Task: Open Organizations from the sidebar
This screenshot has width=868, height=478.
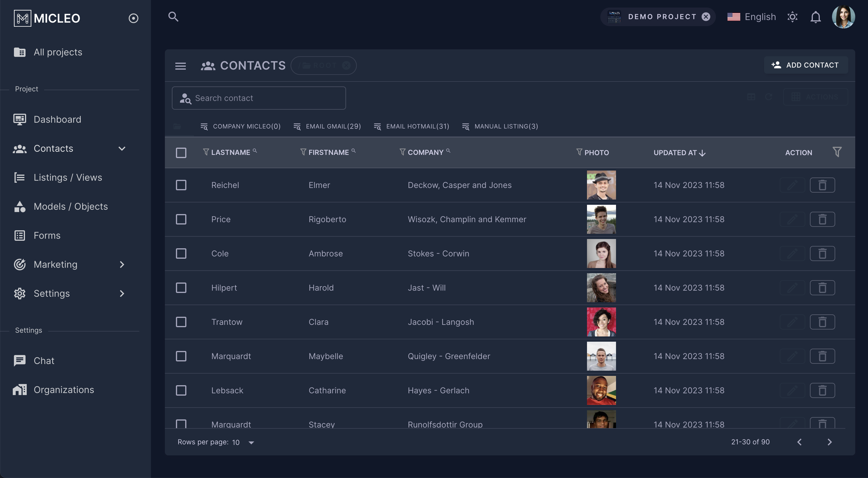Action: (x=64, y=390)
